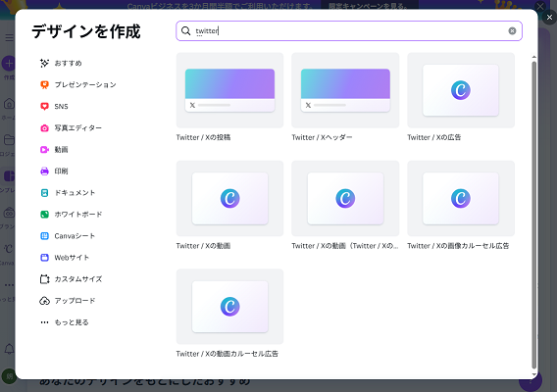Close the デザインを作成 dialog
This screenshot has width=557, height=392.
549,17
